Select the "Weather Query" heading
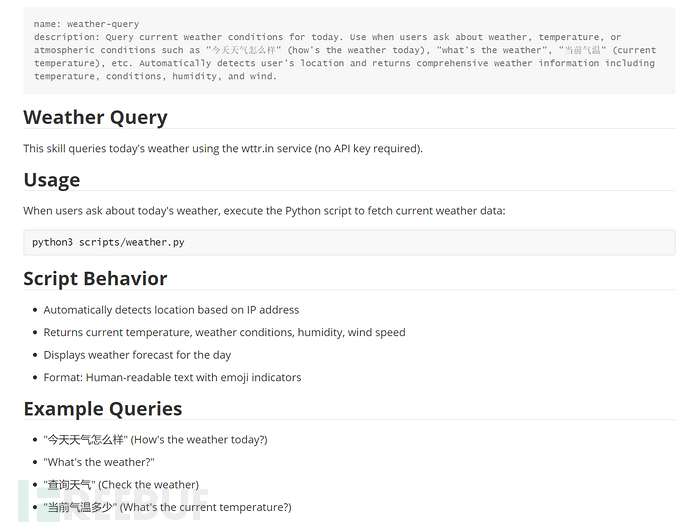 (x=95, y=117)
